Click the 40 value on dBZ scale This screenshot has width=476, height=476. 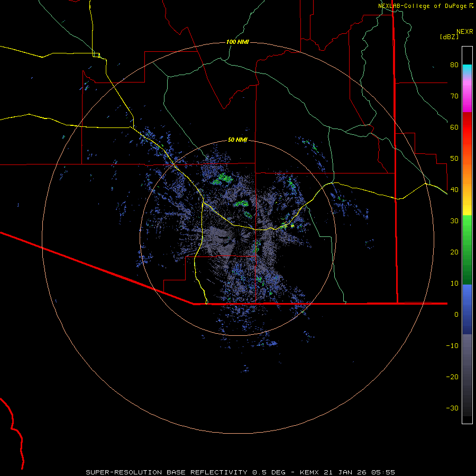[454, 190]
